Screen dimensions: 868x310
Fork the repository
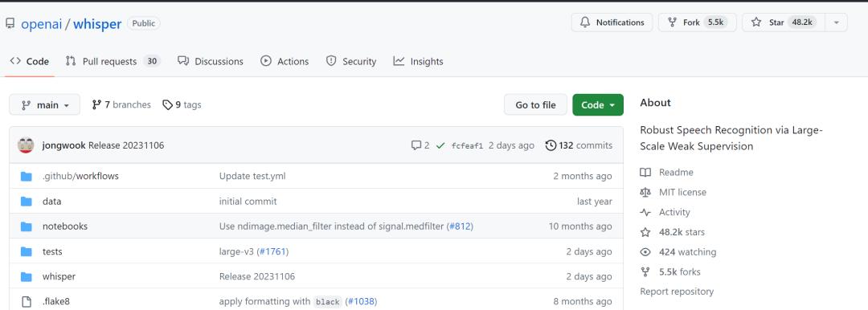pos(697,22)
